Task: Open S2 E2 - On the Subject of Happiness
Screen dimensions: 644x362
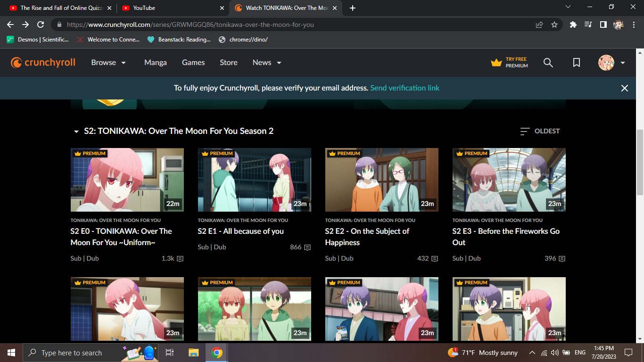Action: pos(367,237)
